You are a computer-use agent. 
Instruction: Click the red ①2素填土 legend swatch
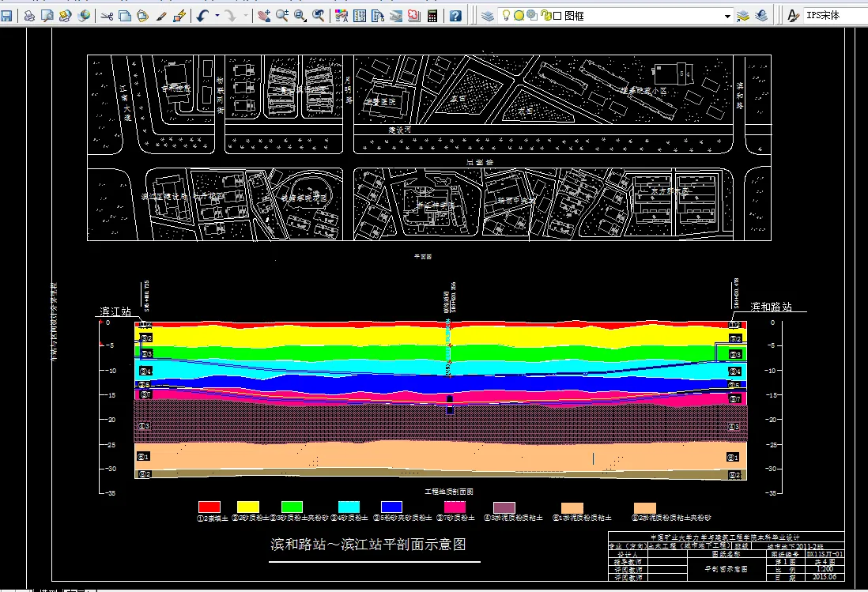pyautogui.click(x=209, y=507)
